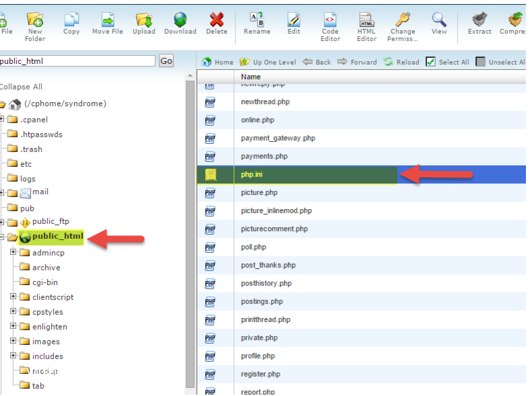Expand the admincp folder
532x396 pixels.
click(13, 252)
